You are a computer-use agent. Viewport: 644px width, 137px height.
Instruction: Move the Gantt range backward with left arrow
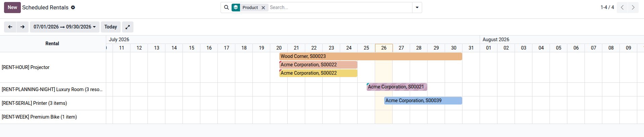[x=10, y=27]
